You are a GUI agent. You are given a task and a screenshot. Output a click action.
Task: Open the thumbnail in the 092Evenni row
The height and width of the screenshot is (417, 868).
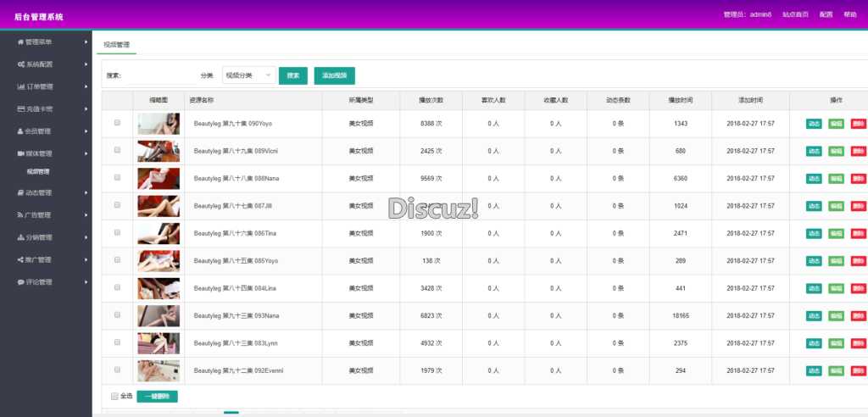click(x=159, y=370)
